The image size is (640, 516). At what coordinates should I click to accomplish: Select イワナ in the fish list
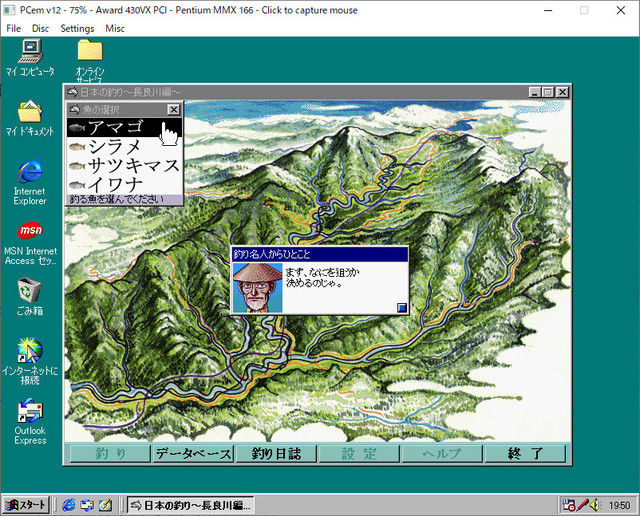(x=124, y=185)
